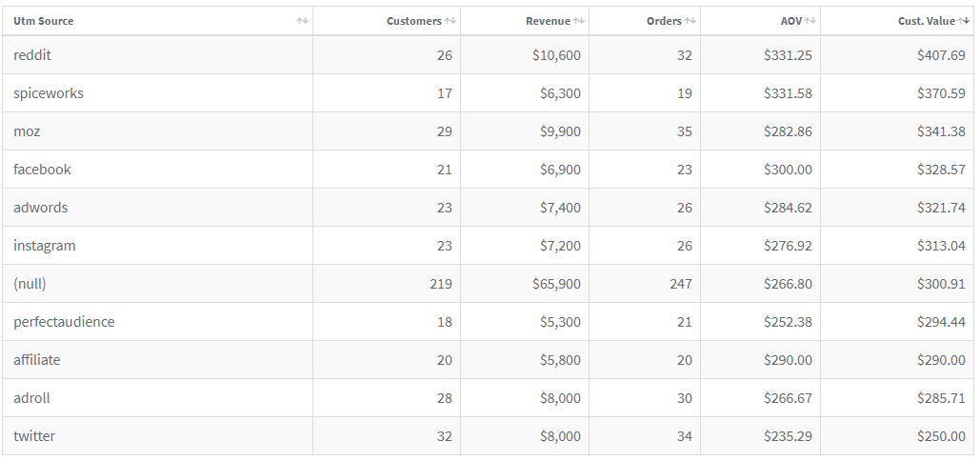Click sort arrows icon next to Customers
The image size is (980, 461).
click(x=450, y=21)
